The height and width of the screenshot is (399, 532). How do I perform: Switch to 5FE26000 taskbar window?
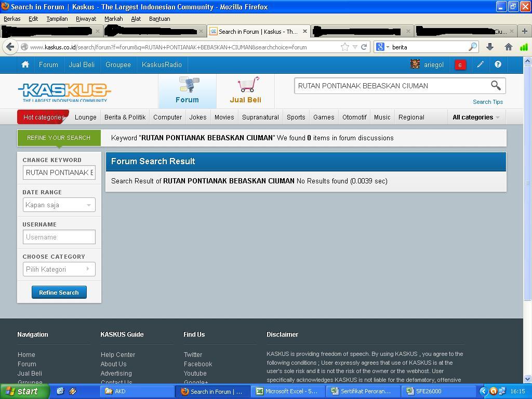coord(438,391)
